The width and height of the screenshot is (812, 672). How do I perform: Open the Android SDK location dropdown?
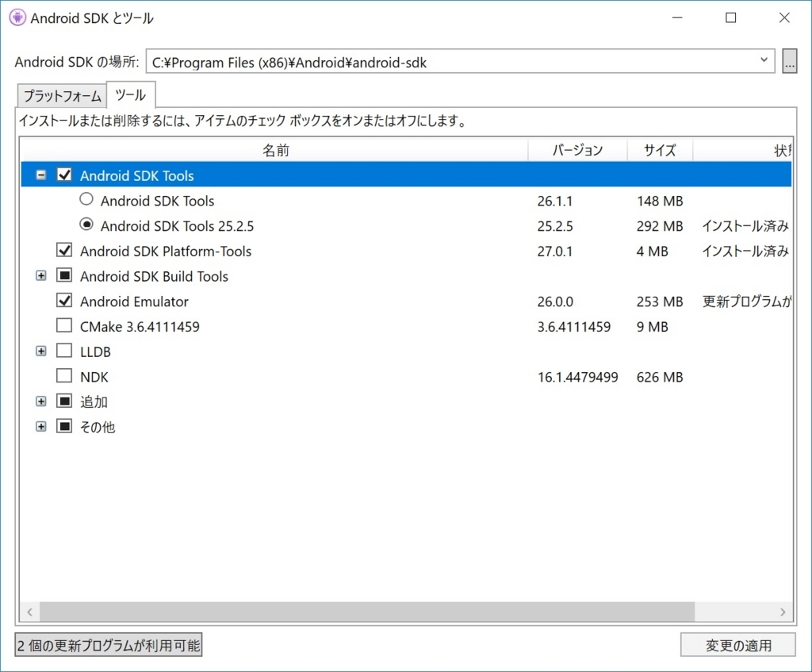coord(764,60)
